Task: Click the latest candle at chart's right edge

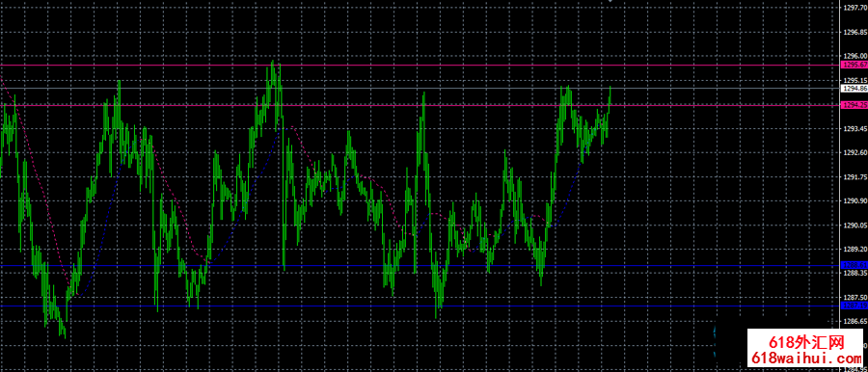Action: tap(610, 98)
